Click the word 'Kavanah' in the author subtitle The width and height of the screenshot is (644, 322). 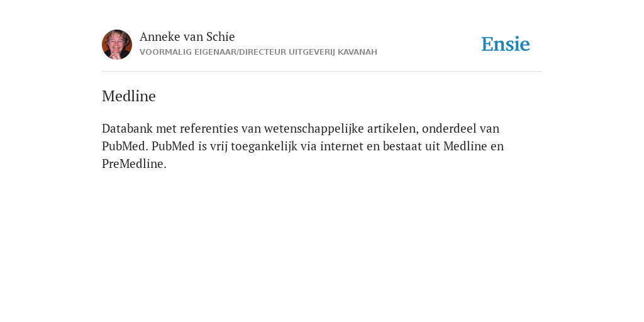pyautogui.click(x=357, y=52)
